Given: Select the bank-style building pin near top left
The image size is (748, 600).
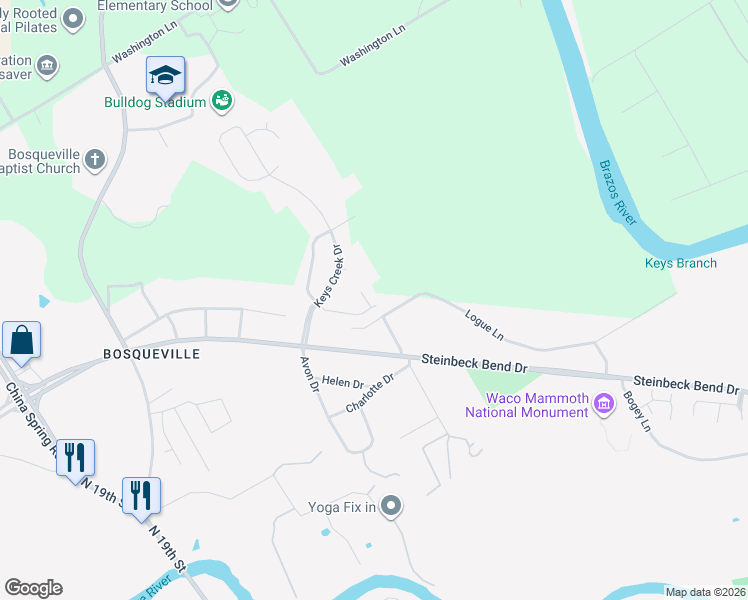Looking at the screenshot, I should pos(47,66).
